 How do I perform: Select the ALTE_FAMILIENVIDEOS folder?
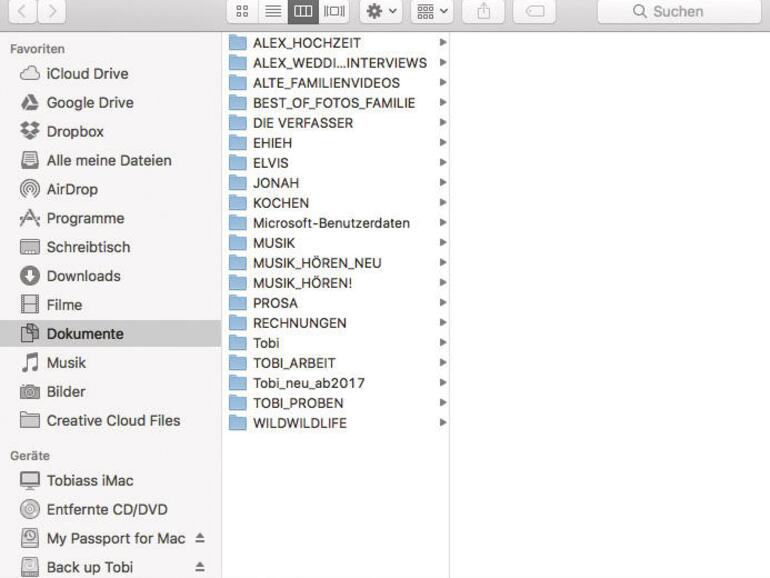pos(336,83)
